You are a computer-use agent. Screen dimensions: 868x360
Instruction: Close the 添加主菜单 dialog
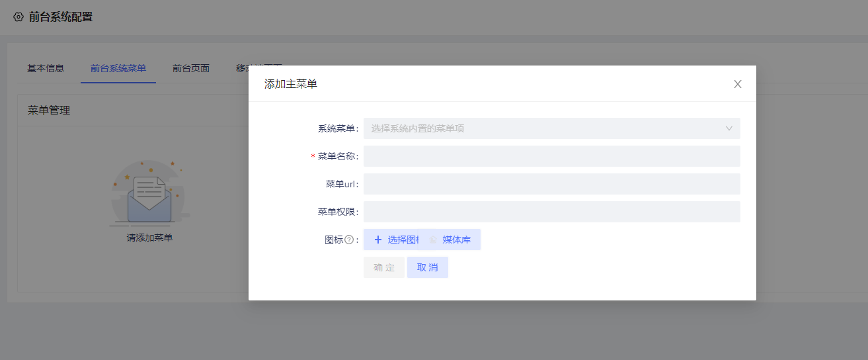click(x=738, y=84)
